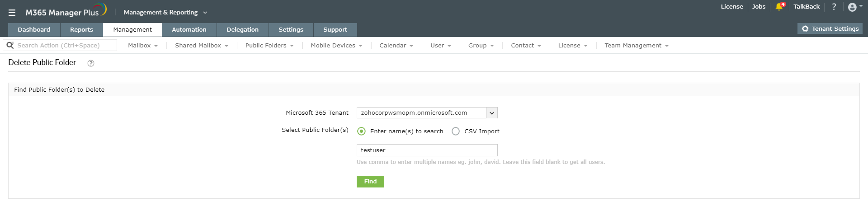
Task: Click the public folder name text field
Action: (427, 150)
